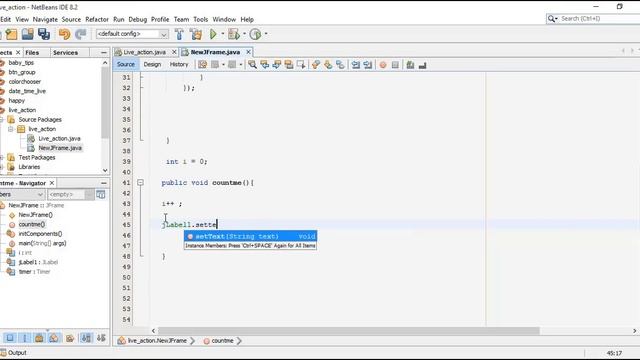Open the Tools menu
The height and width of the screenshot is (360, 640).
point(200,19)
